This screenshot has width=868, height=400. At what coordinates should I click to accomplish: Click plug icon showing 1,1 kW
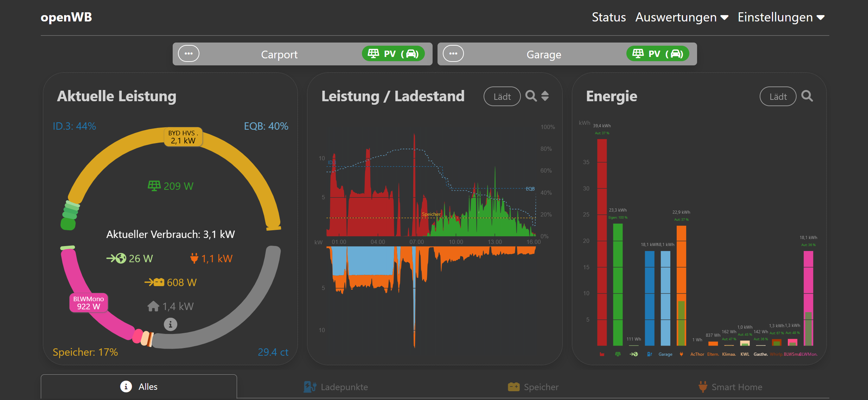pyautogui.click(x=194, y=258)
